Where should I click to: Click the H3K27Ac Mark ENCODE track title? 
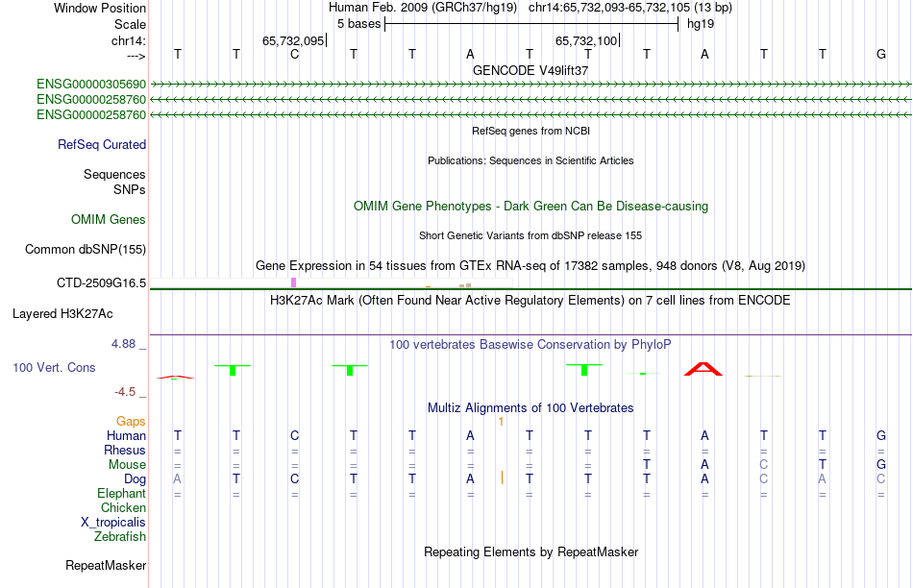531,301
